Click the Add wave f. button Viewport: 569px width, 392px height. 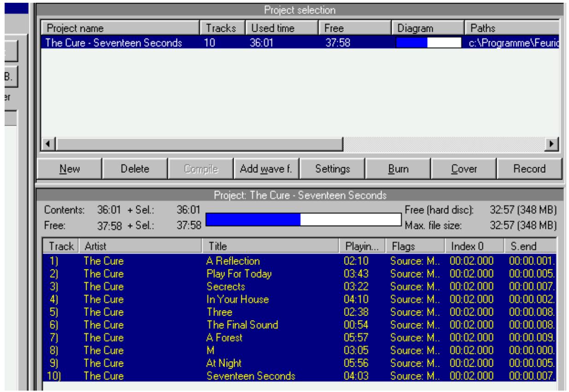pos(266,169)
